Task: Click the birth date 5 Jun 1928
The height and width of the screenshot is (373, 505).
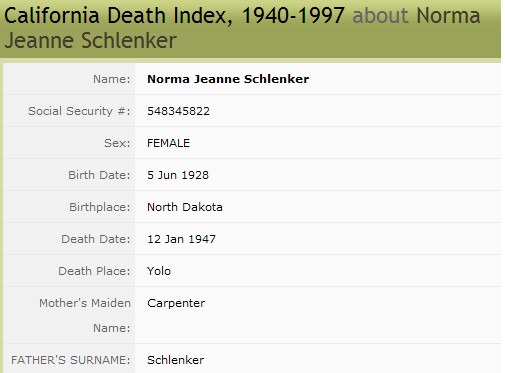Action: tap(178, 175)
